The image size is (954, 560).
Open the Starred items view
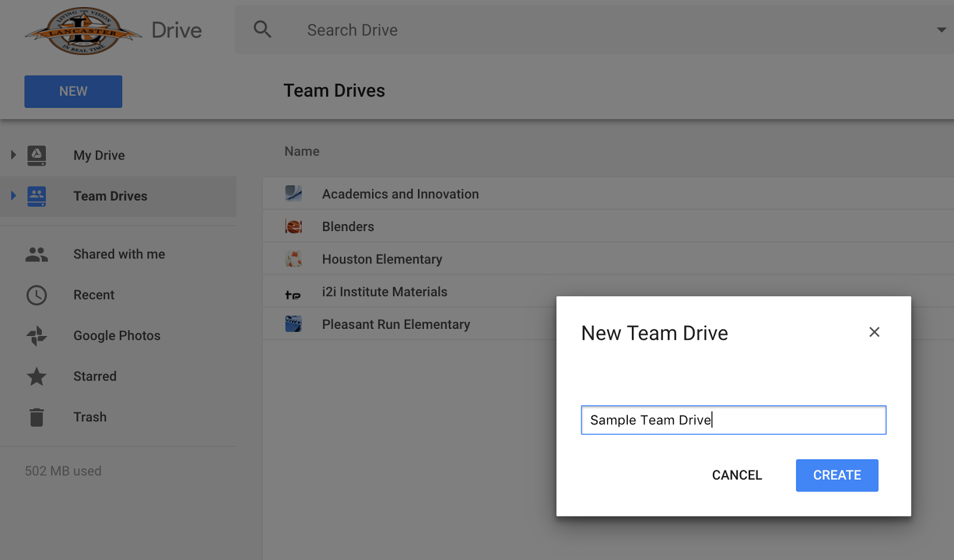[x=95, y=377]
